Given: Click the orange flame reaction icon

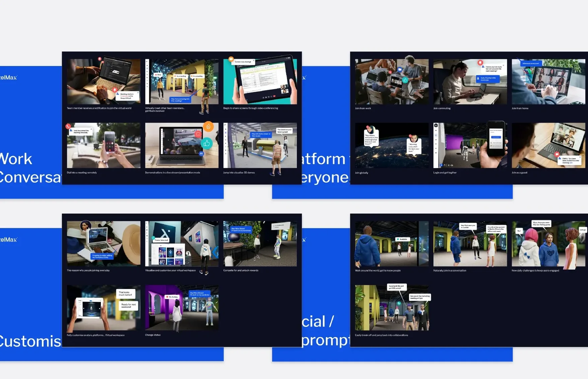Looking at the screenshot, I should 208,127.
